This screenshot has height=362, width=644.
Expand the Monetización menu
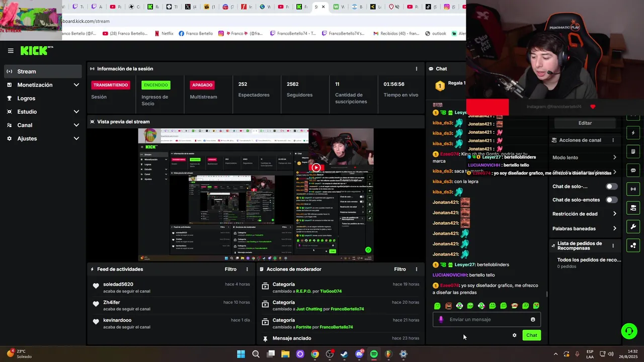42,85
